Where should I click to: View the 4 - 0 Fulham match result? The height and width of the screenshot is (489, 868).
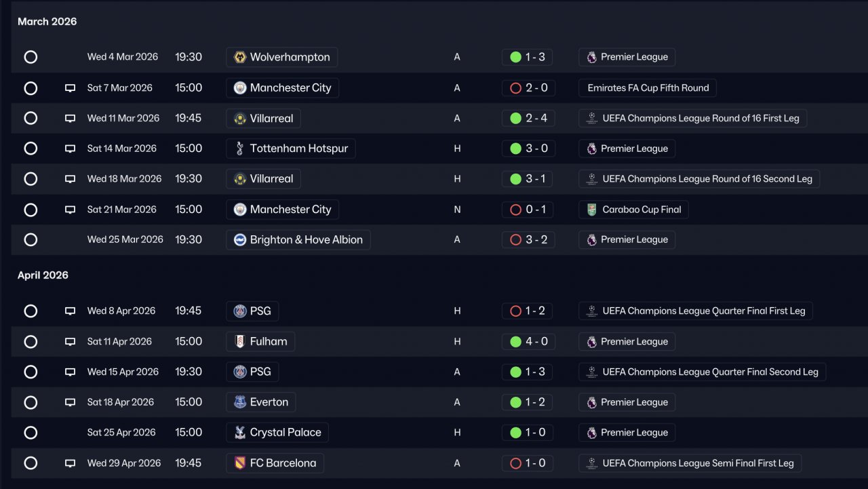528,342
